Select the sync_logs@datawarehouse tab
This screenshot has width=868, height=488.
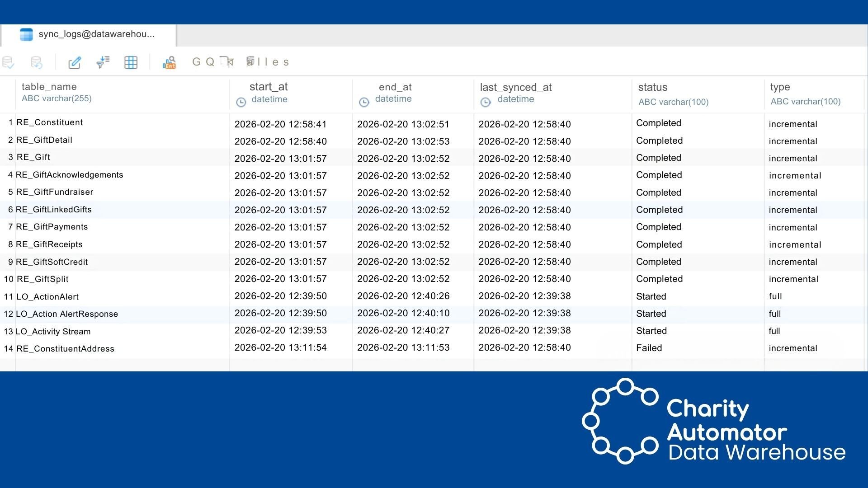point(96,34)
